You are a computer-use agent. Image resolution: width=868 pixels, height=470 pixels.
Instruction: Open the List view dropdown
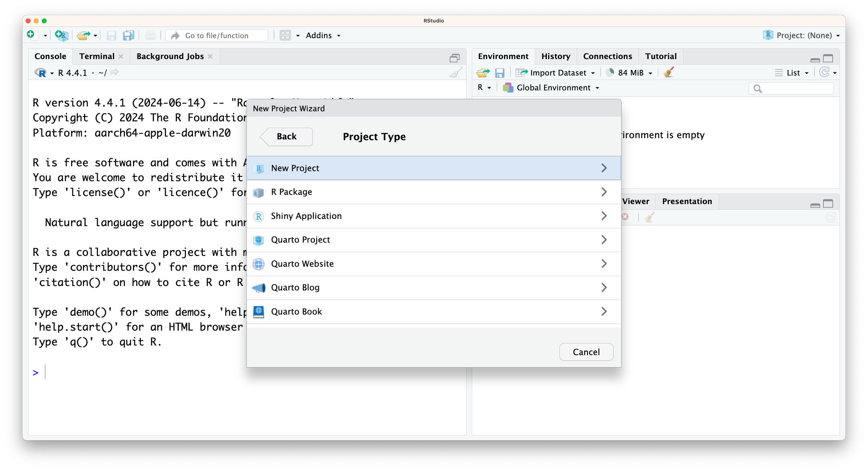(x=792, y=73)
